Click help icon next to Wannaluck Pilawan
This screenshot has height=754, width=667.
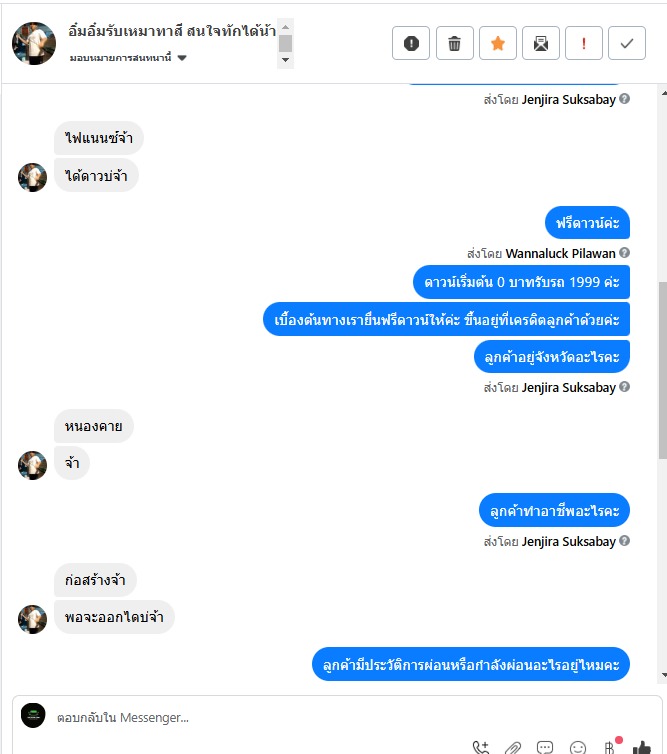pos(624,252)
